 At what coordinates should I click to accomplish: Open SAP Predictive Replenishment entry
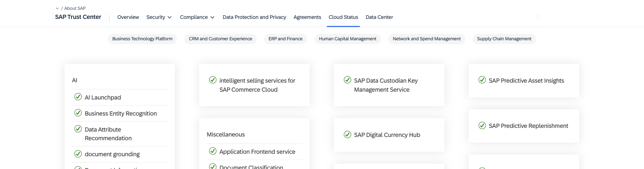pyautogui.click(x=528, y=126)
